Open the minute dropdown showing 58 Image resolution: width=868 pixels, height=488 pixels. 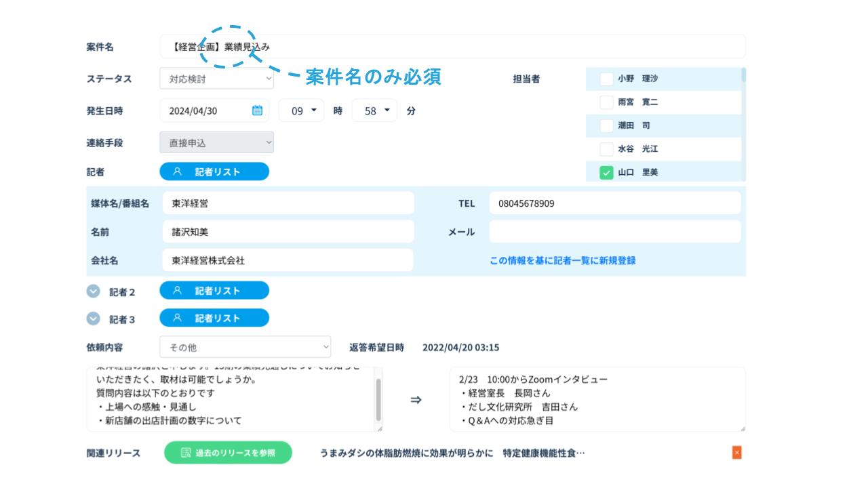point(376,110)
